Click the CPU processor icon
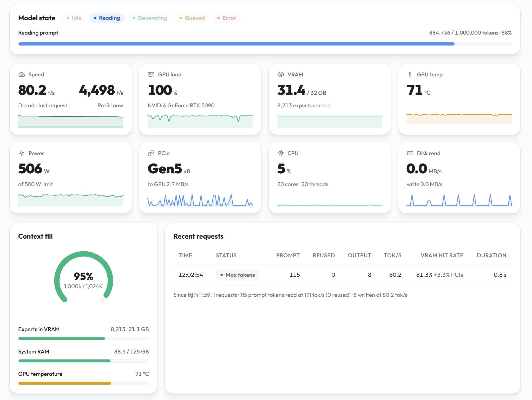Viewport: 532px width, 400px height. point(281,153)
